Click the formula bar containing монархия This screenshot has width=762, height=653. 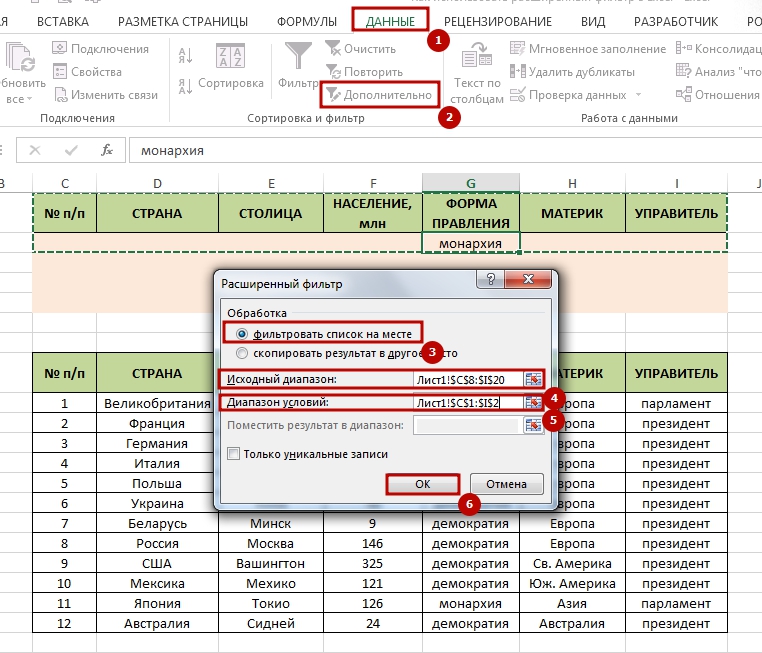pos(445,150)
